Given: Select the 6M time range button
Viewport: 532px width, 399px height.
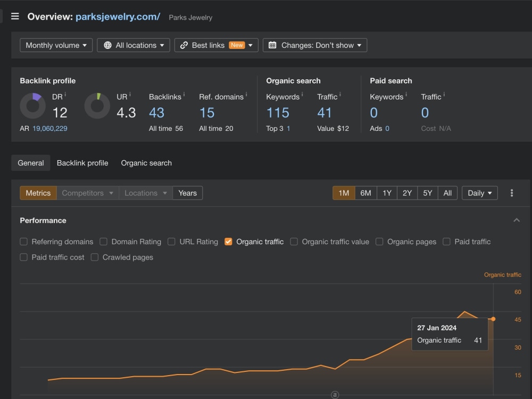Looking at the screenshot, I should pyautogui.click(x=365, y=193).
